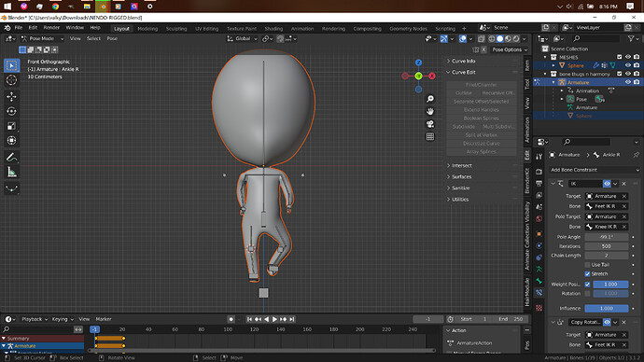This screenshot has height=362, width=644.
Task: Click the blue Z axis gizmo
Action: click(x=418, y=63)
